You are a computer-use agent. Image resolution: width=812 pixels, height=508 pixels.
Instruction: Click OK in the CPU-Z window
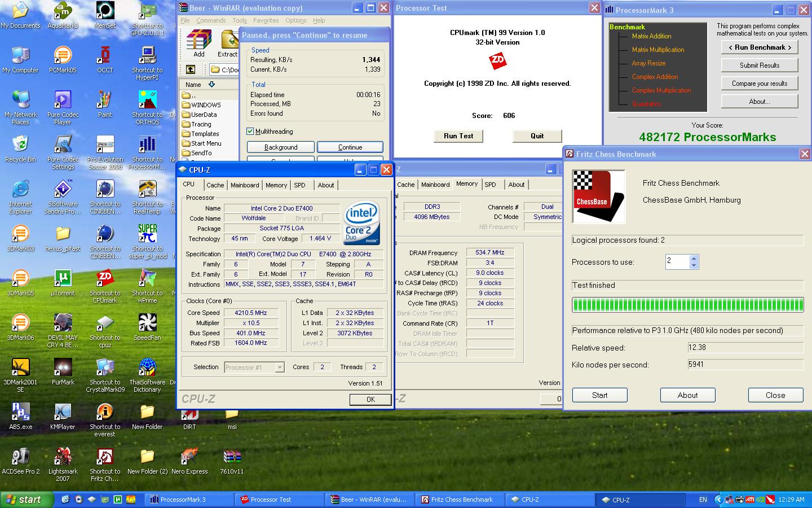(370, 400)
